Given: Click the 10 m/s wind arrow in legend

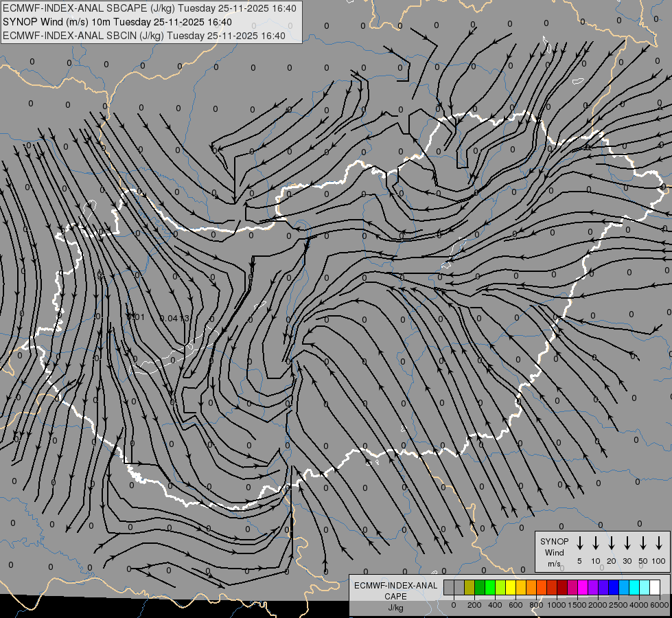Looking at the screenshot, I should coord(595,543).
